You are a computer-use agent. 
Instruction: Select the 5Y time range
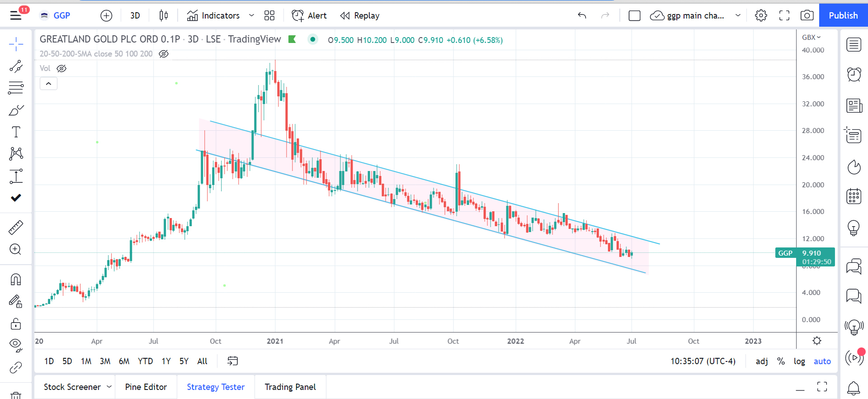point(184,361)
